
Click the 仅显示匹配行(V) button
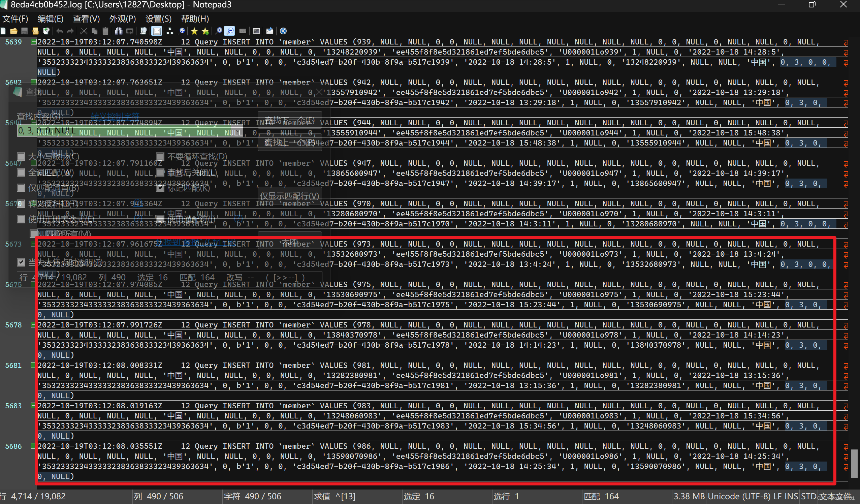(x=289, y=196)
